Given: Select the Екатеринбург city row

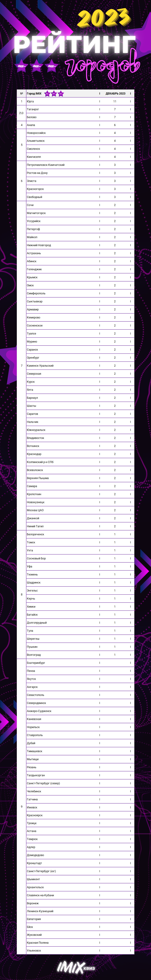Looking at the screenshot, I should (36, 663).
